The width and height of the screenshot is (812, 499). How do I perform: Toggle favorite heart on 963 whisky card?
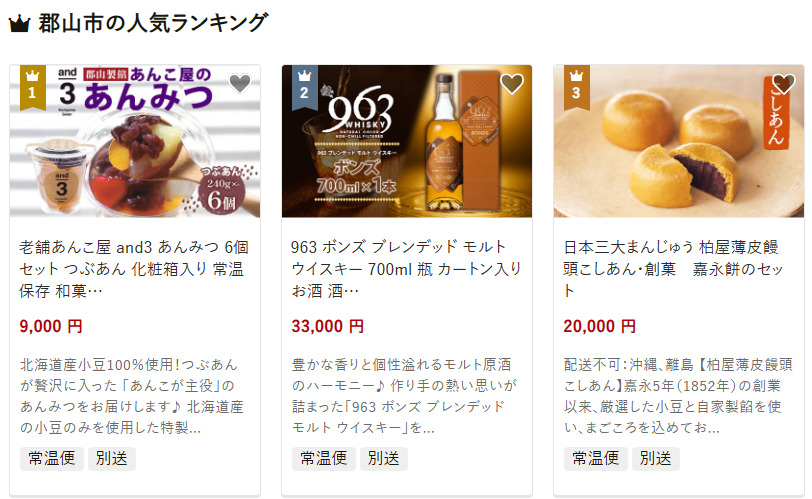[x=512, y=83]
